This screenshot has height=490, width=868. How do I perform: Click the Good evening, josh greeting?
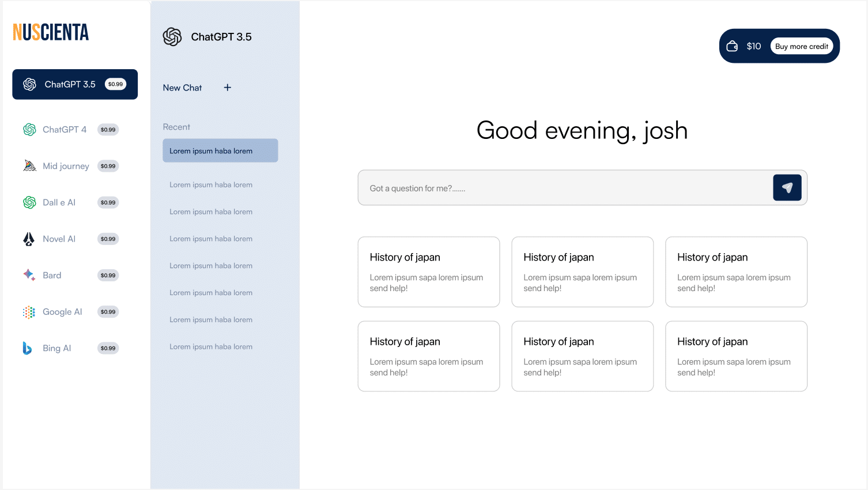[582, 131]
